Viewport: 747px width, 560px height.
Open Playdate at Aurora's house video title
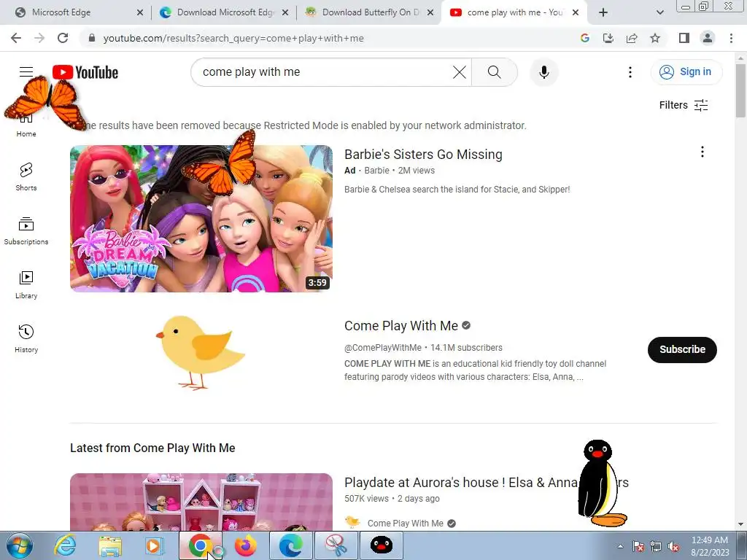(x=487, y=483)
